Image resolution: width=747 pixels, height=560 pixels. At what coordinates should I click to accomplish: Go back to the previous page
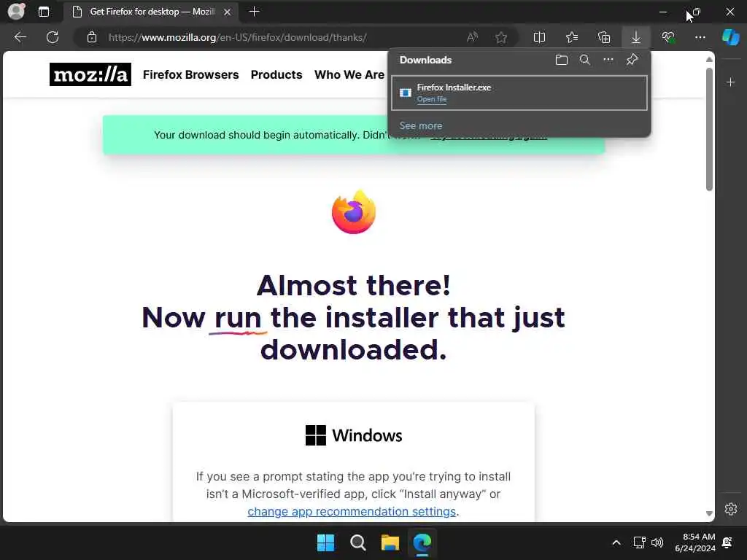tap(20, 37)
